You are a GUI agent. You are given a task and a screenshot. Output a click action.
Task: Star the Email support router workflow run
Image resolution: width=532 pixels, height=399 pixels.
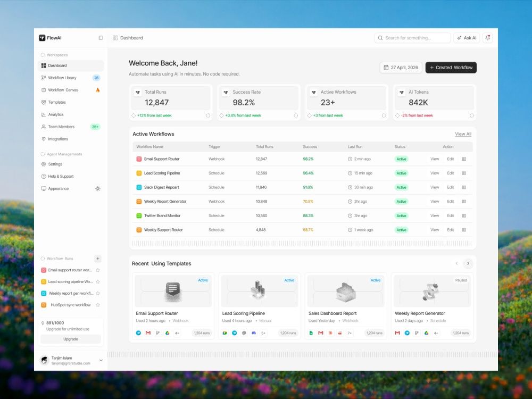(x=98, y=270)
